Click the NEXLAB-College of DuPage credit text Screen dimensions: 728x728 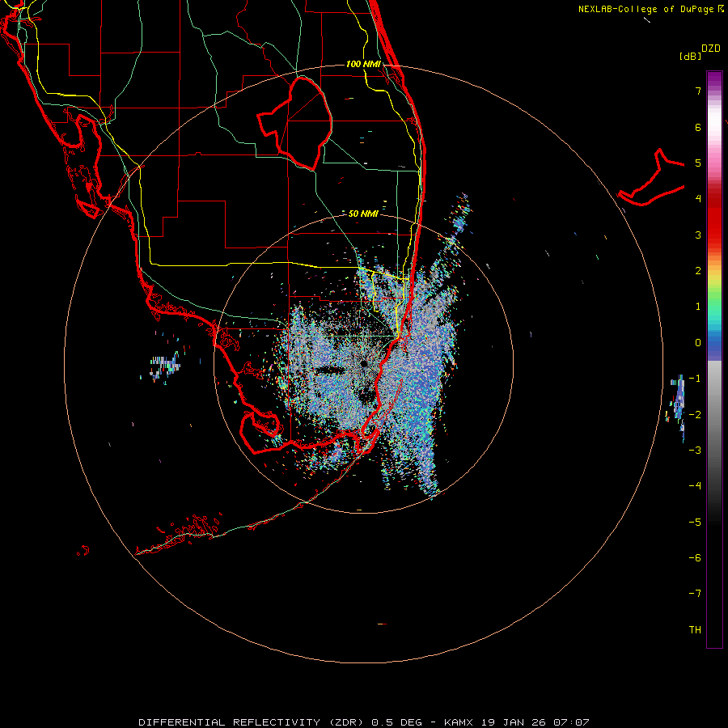coord(646,9)
